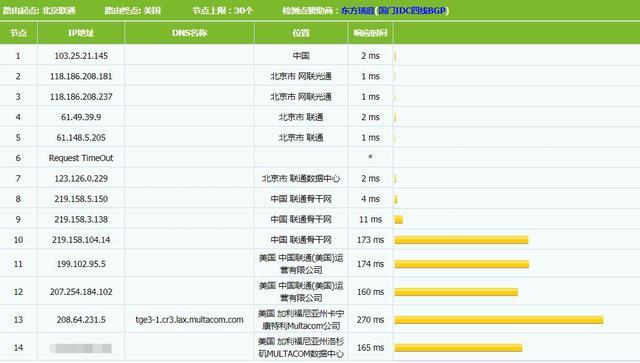Click the 北京市 联通数据中心 location cell
Image resolution: width=640 pixels, height=363 pixels.
301,178
